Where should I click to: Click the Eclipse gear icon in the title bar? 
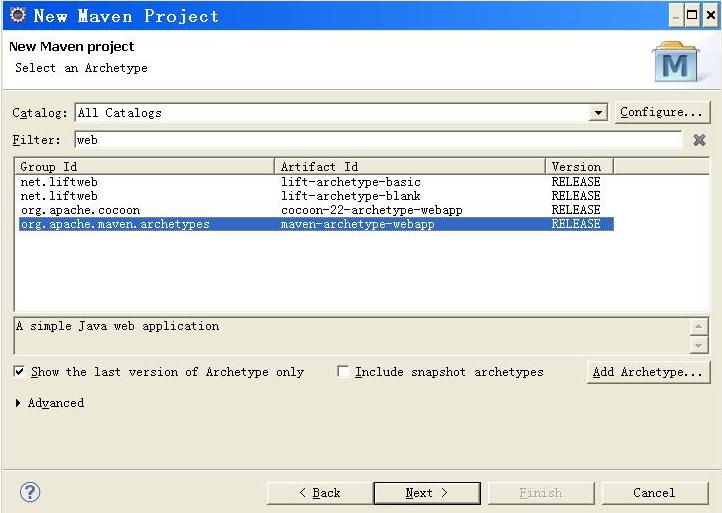click(x=18, y=15)
